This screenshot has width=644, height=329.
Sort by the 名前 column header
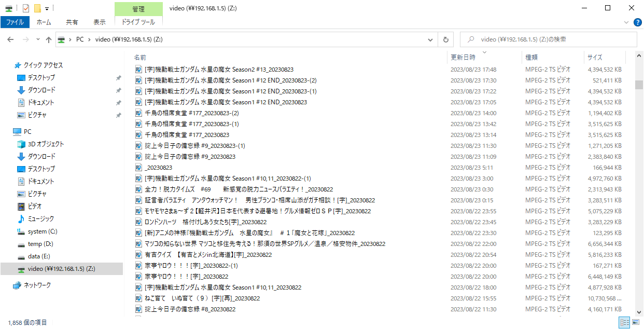point(140,57)
